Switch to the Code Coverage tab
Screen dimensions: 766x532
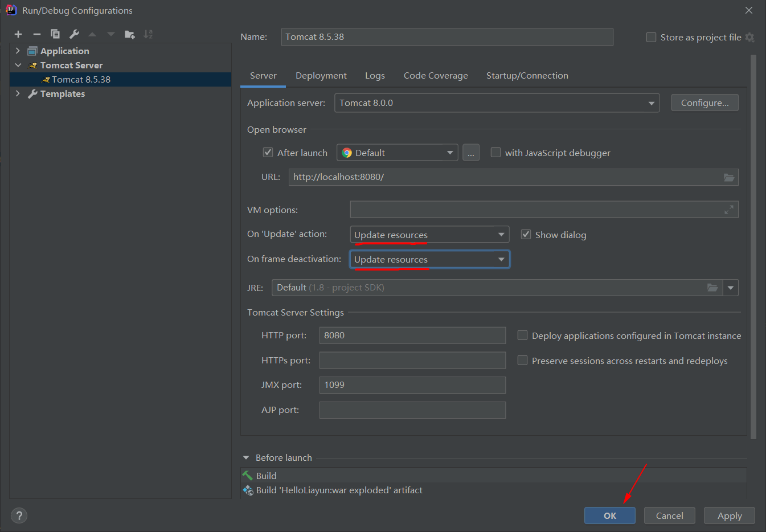click(x=436, y=76)
